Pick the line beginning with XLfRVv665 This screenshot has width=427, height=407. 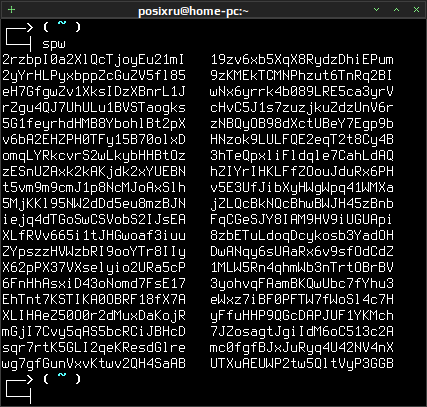pos(93,236)
